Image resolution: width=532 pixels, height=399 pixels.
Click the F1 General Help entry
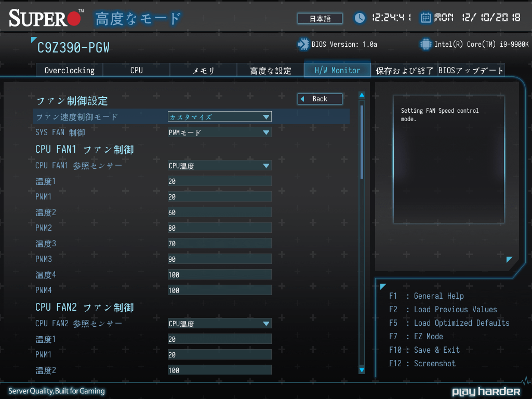click(426, 296)
